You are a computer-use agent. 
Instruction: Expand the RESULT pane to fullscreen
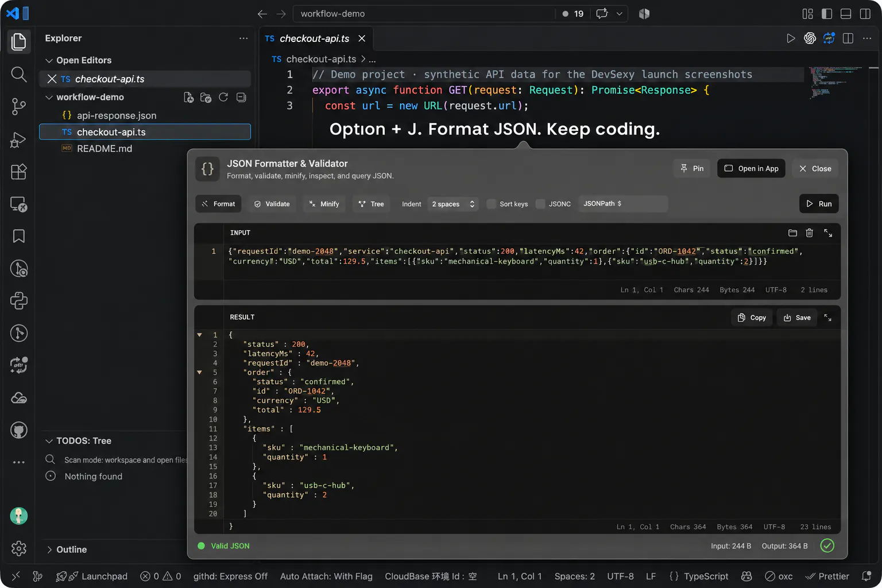(828, 318)
